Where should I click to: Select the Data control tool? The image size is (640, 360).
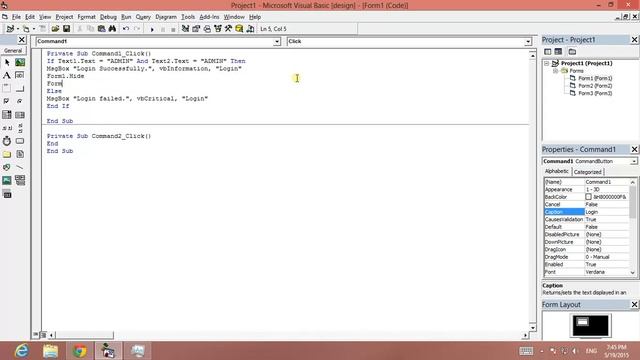pos(20,180)
